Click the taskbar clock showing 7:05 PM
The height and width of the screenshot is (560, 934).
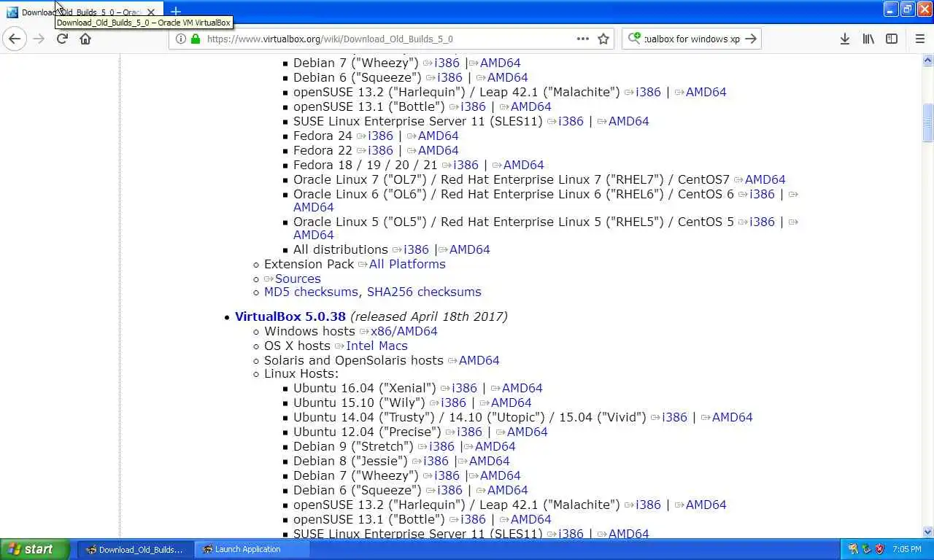907,549
